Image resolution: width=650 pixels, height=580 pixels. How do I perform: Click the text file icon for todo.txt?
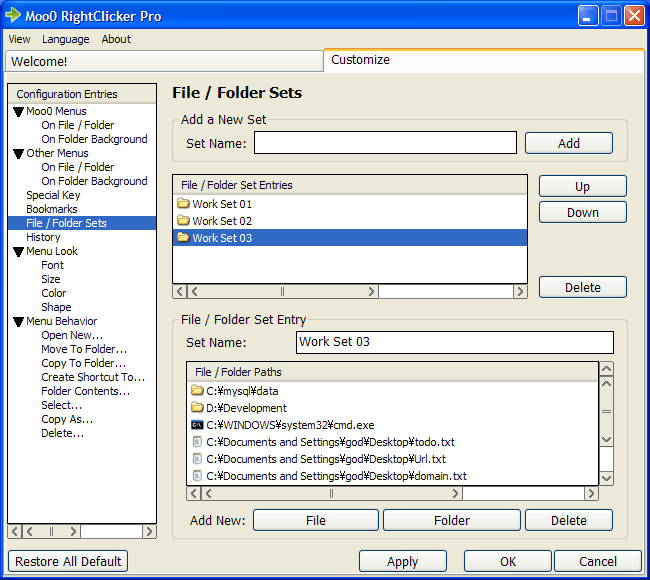click(197, 442)
